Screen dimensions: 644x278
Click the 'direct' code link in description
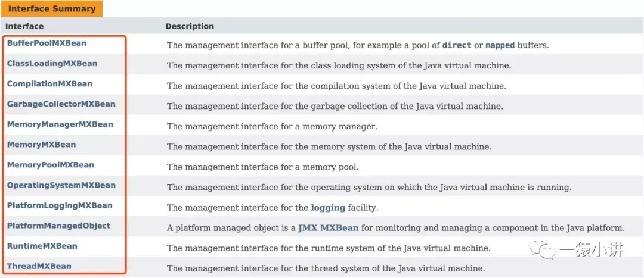tap(456, 45)
